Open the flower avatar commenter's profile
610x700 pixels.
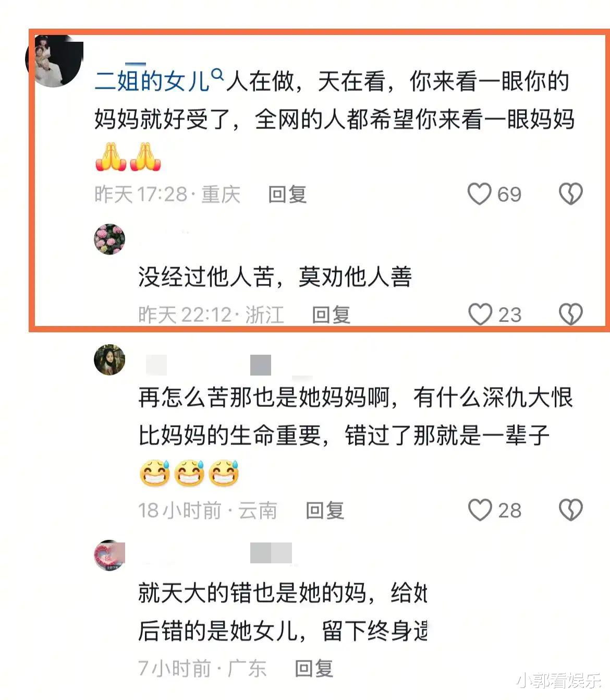(x=109, y=239)
